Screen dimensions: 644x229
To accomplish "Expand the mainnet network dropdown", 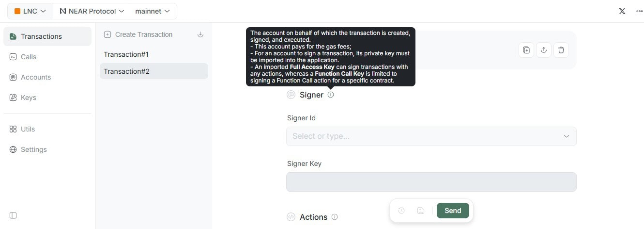I will coord(153,11).
